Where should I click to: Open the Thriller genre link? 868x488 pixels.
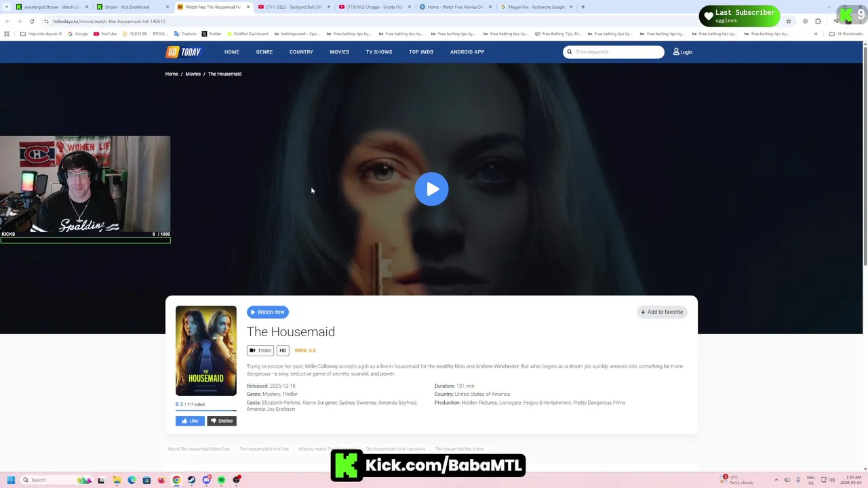point(290,394)
